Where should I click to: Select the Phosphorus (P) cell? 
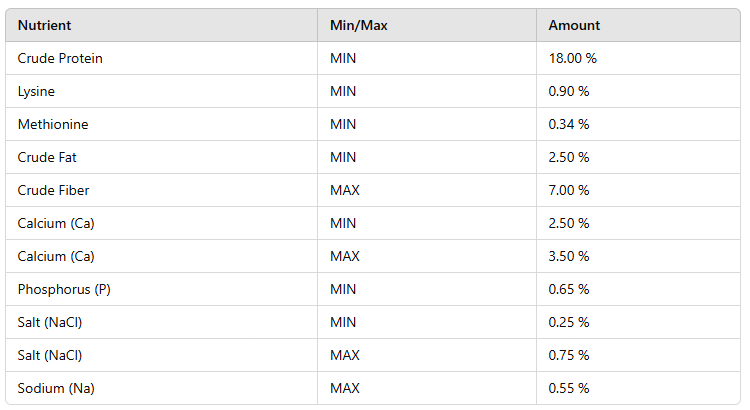pyautogui.click(x=60, y=289)
